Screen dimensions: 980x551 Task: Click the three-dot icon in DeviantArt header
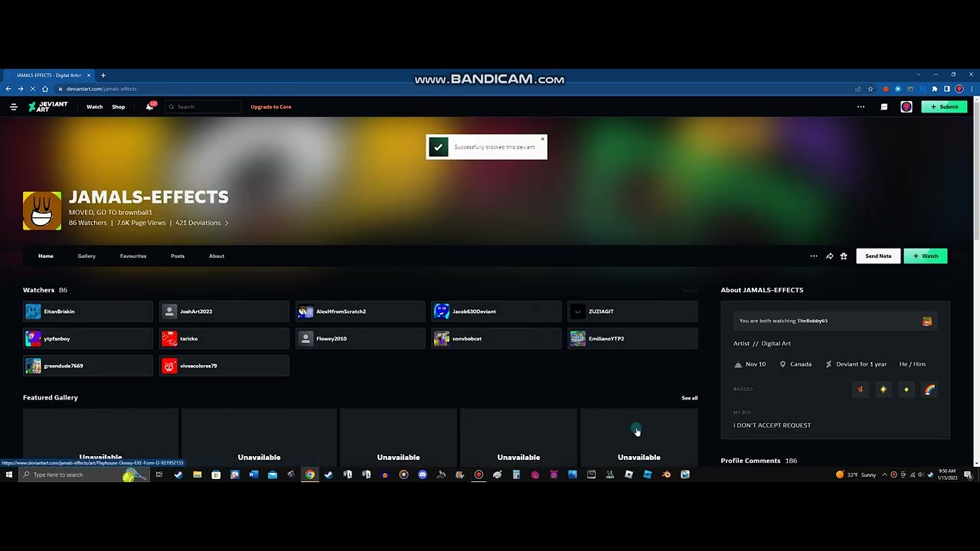pyautogui.click(x=861, y=107)
